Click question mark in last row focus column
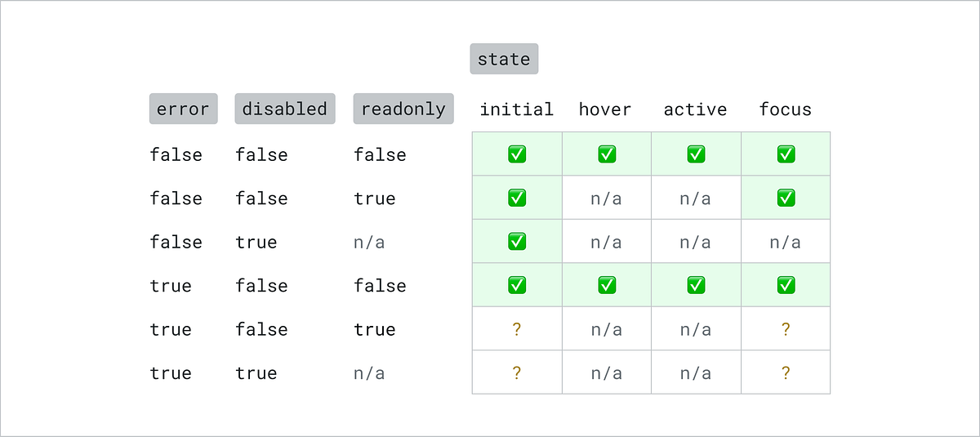The height and width of the screenshot is (437, 980). pos(786,372)
